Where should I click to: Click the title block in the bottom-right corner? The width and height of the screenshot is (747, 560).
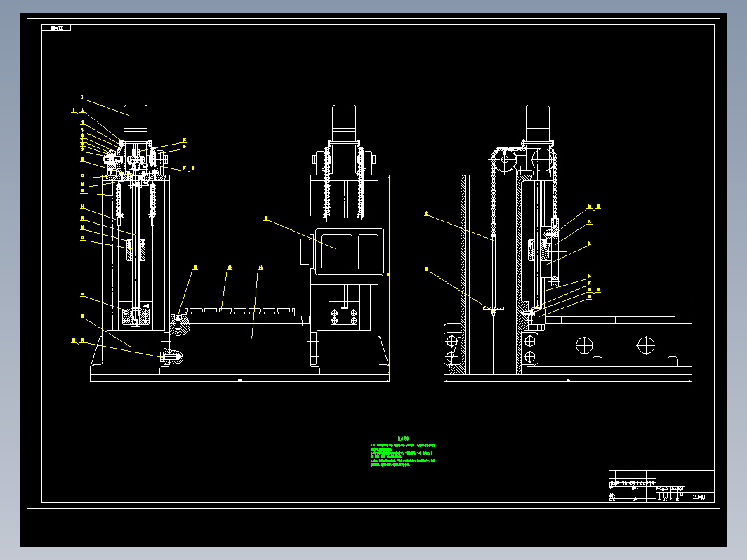coord(661,486)
